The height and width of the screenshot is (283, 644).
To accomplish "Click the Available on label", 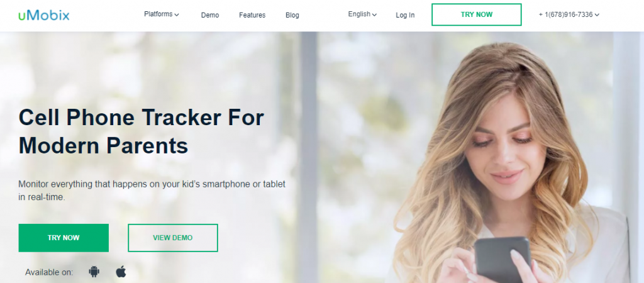I will (49, 272).
